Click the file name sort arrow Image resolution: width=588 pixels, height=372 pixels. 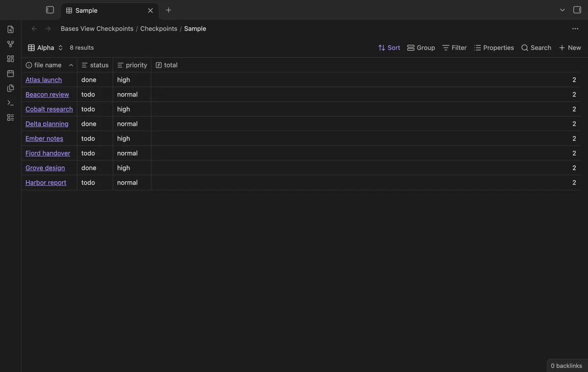71,65
